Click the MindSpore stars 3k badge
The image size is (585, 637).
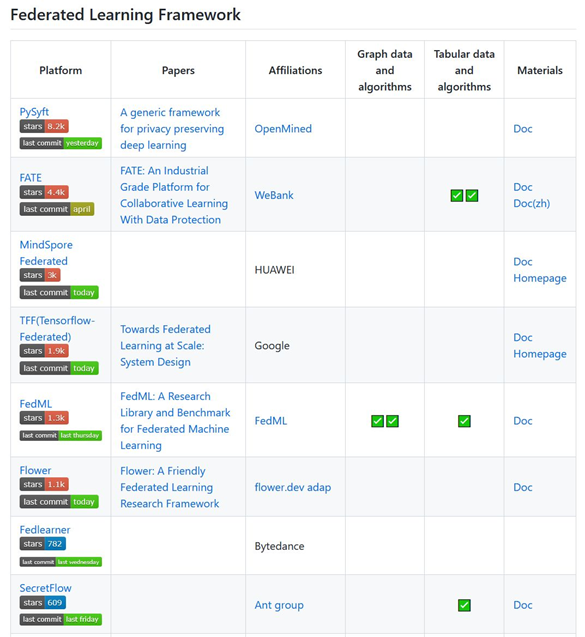pyautogui.click(x=40, y=275)
